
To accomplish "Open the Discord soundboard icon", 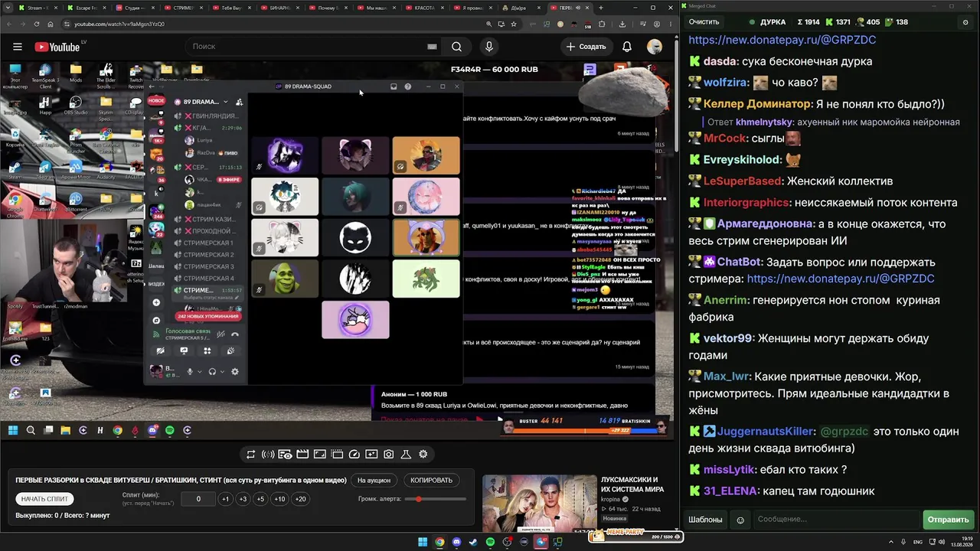I will coord(230,350).
